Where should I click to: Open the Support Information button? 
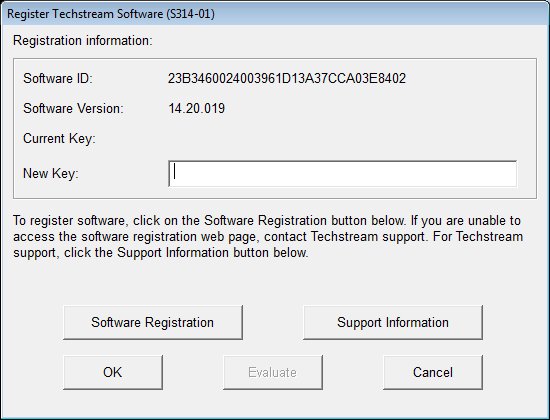pos(393,322)
